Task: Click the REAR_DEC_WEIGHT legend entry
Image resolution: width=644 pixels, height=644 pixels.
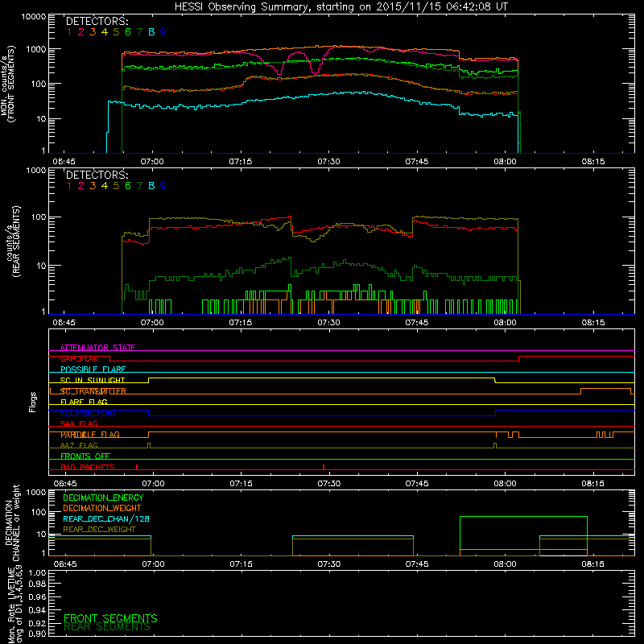Action: coord(99,530)
